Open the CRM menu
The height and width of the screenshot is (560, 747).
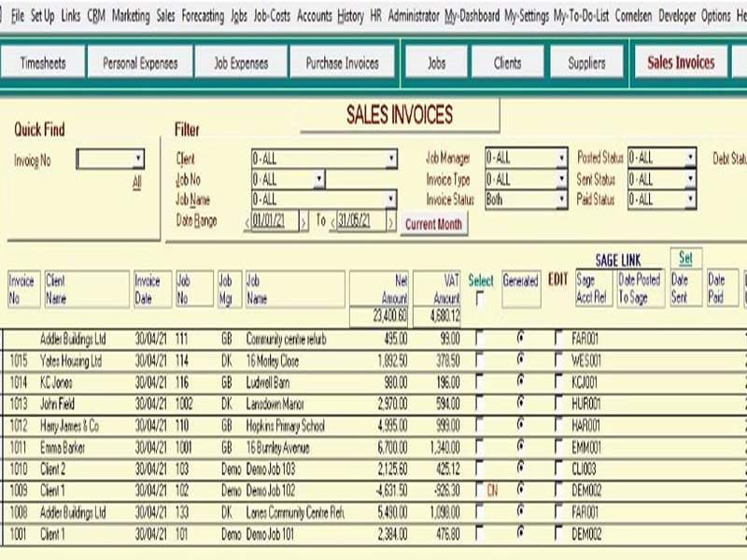pyautogui.click(x=96, y=16)
